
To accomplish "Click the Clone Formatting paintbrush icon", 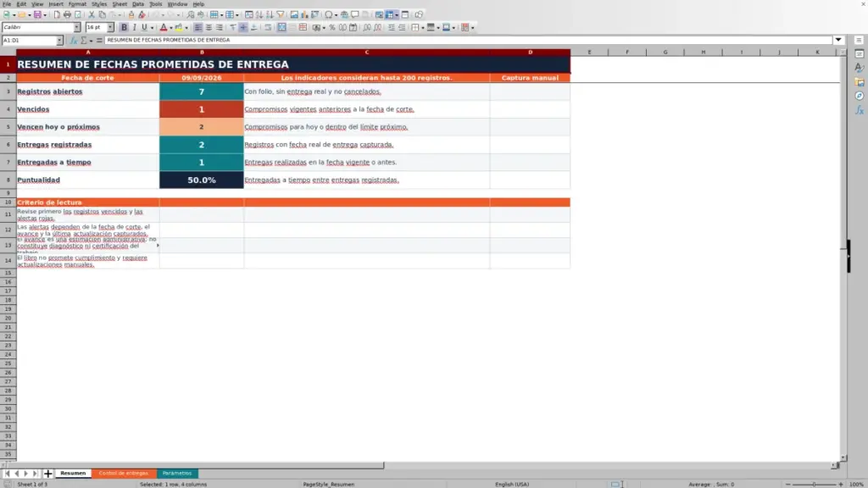I will click(131, 15).
